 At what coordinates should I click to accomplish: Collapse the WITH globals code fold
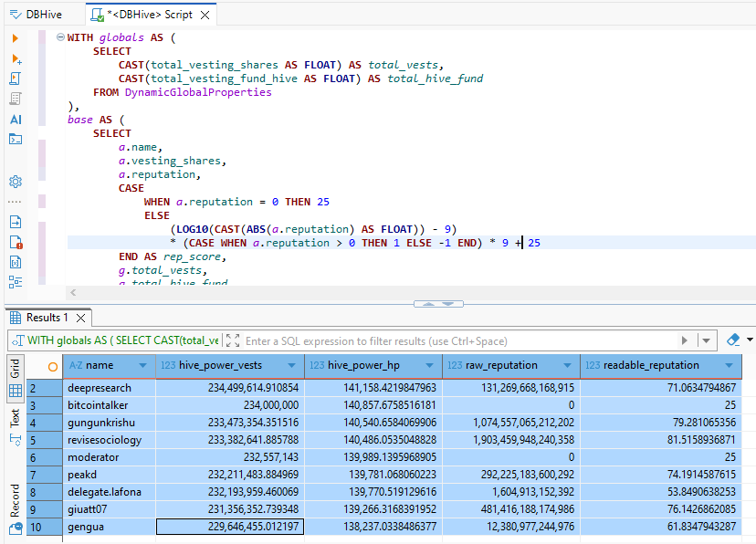(60, 37)
